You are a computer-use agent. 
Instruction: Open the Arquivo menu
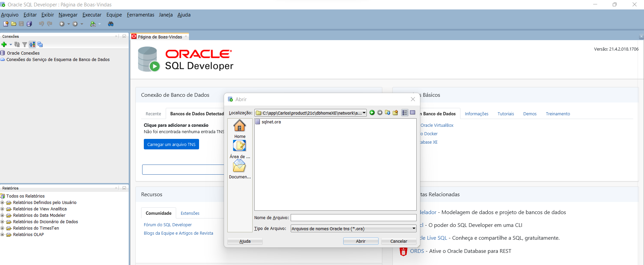[10, 15]
